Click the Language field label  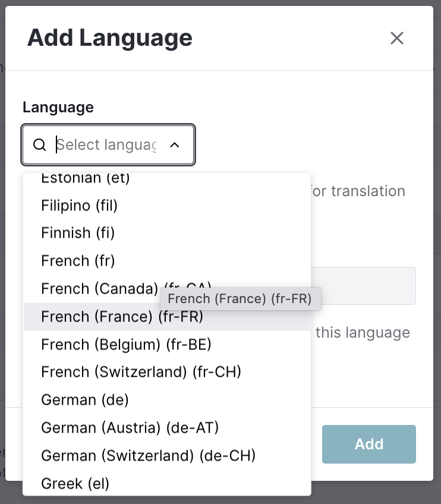58,108
